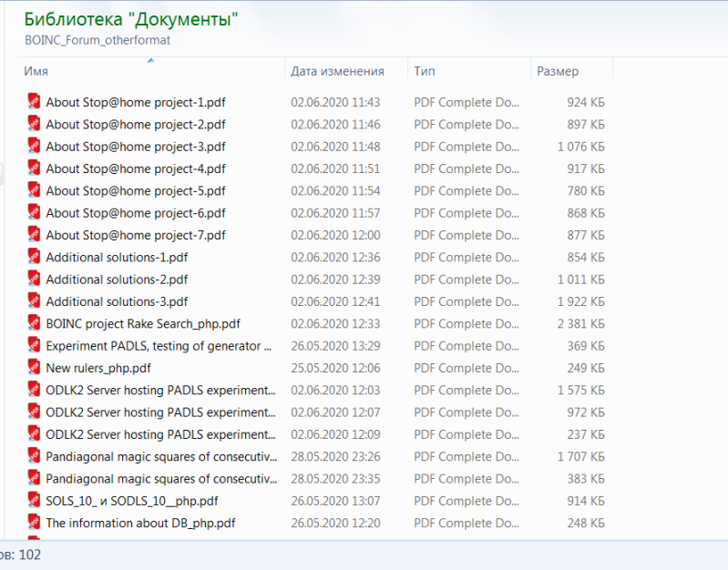Screen dimensions: 728x570
Task: Click size value 2 381 КБ
Action: [580, 323]
